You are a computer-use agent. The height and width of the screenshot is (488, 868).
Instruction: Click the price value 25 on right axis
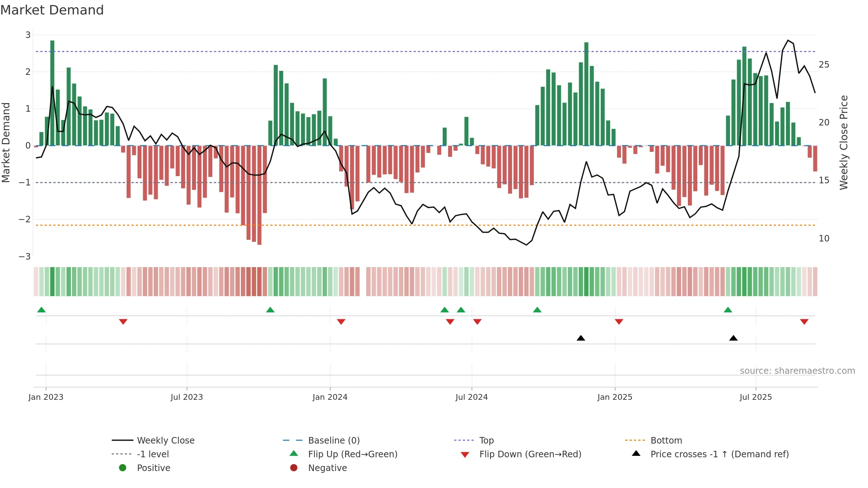pos(824,65)
